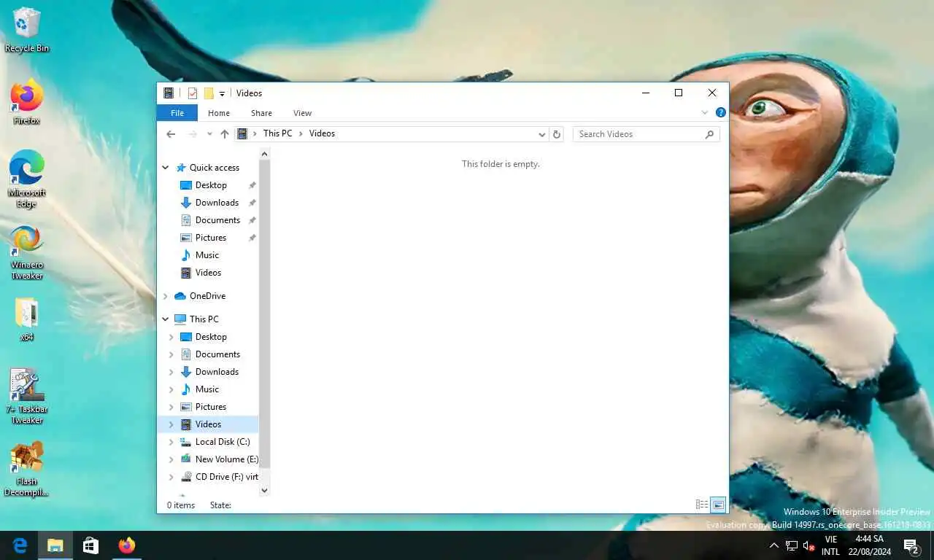Click the network icon in the tray
The width and height of the screenshot is (934, 560).
click(792, 545)
